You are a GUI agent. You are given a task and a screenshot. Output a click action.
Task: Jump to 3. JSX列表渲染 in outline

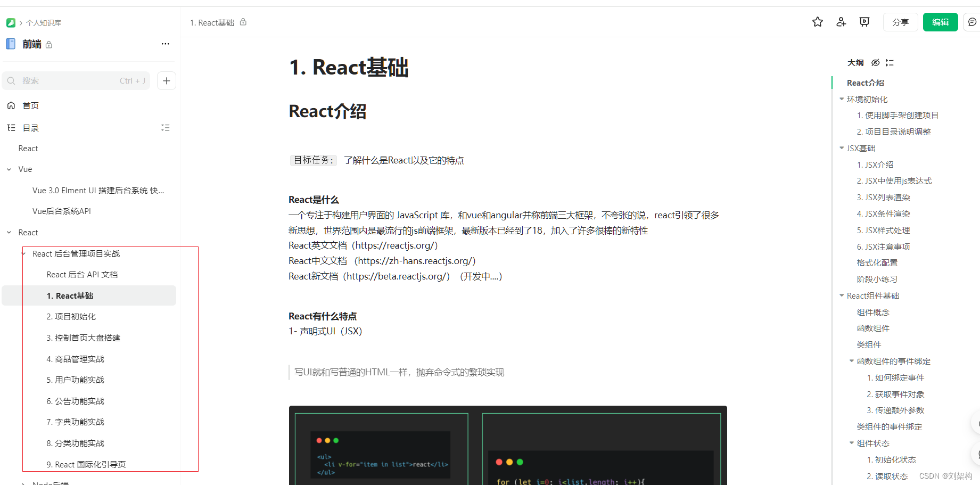(883, 198)
